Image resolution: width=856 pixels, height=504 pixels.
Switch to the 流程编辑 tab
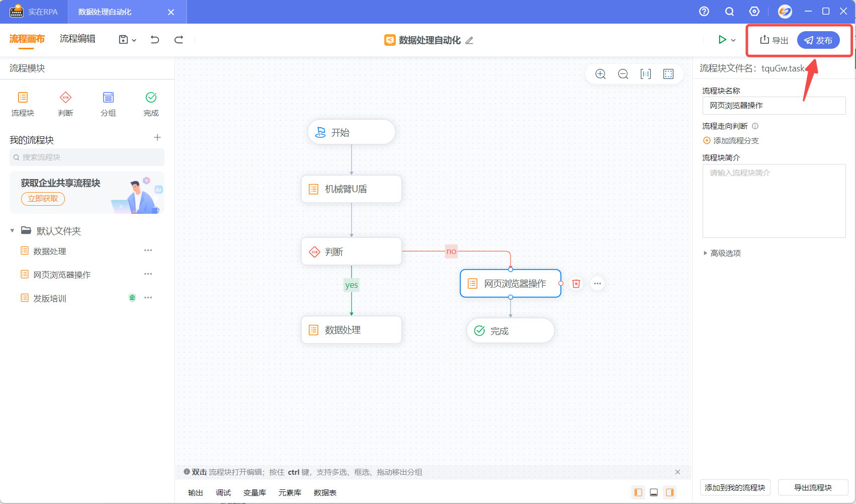pos(77,39)
